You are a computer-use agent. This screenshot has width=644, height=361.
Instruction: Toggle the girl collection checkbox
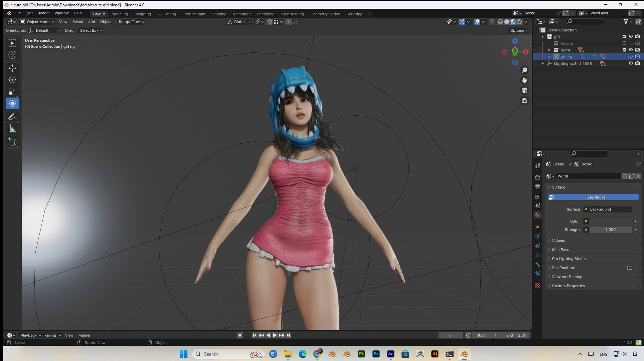coord(624,37)
